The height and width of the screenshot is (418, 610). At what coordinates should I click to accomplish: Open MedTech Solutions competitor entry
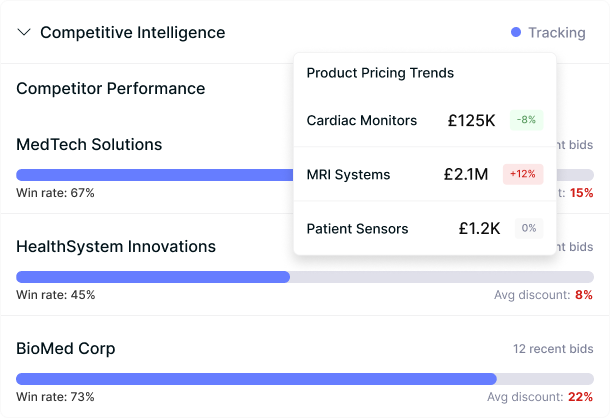pyautogui.click(x=89, y=145)
